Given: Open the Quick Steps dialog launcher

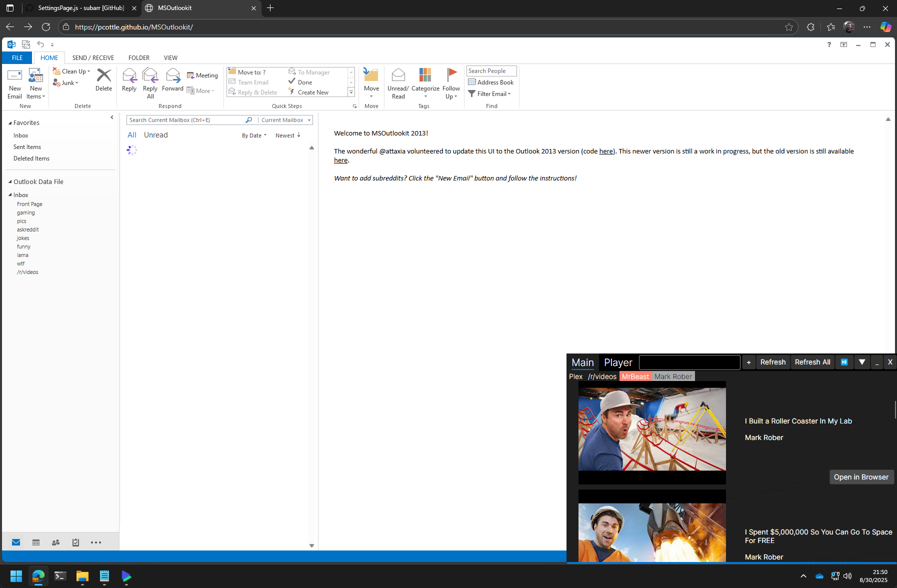Looking at the screenshot, I should (x=354, y=106).
